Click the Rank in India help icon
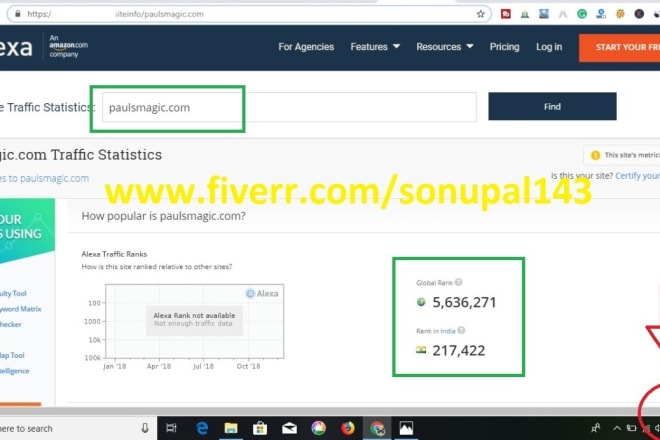 pyautogui.click(x=461, y=331)
